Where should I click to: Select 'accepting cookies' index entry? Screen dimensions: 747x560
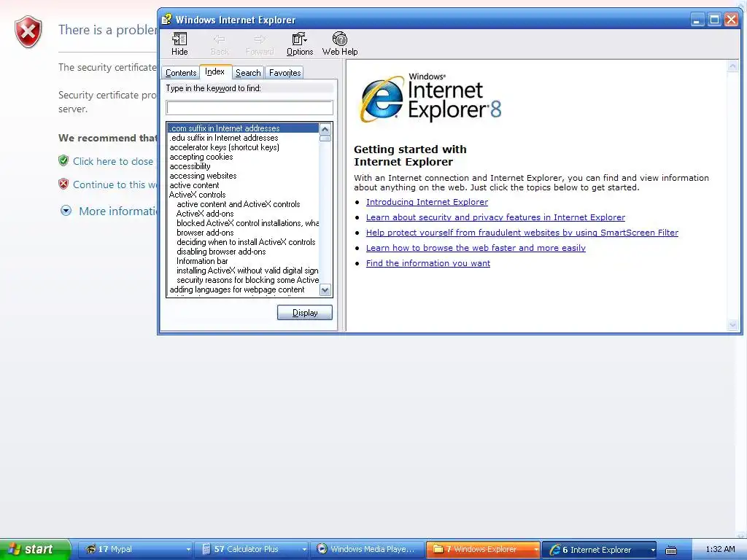244,157
